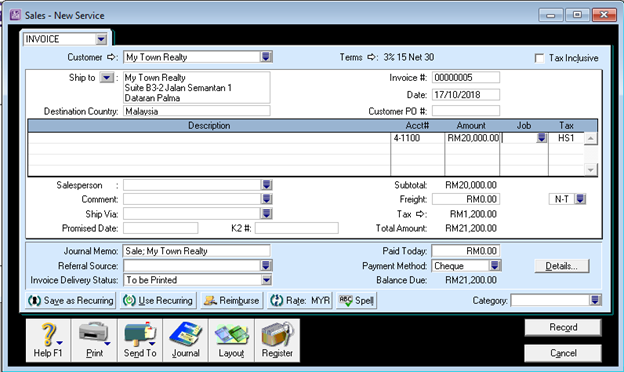Image resolution: width=624 pixels, height=372 pixels.
Task: Click the Tax arrow icon
Action: point(420,214)
